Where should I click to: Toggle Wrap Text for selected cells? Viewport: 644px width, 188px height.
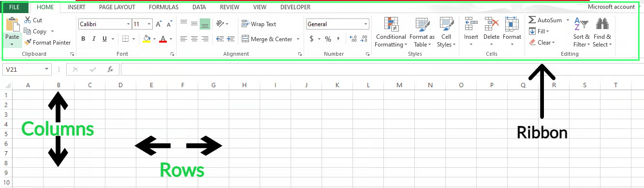(259, 24)
